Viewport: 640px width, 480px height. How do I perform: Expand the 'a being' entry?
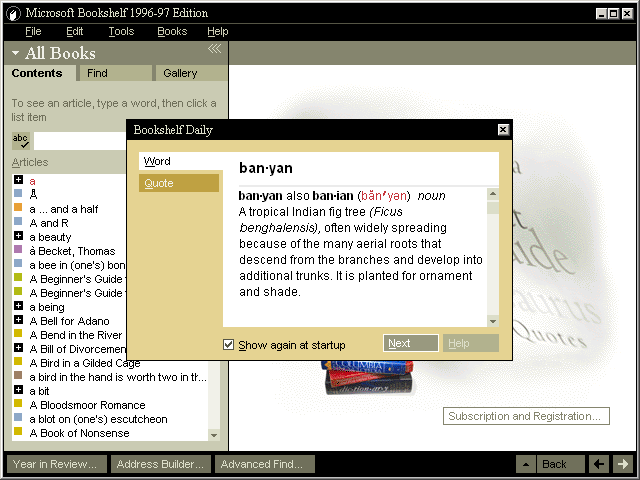click(18, 305)
